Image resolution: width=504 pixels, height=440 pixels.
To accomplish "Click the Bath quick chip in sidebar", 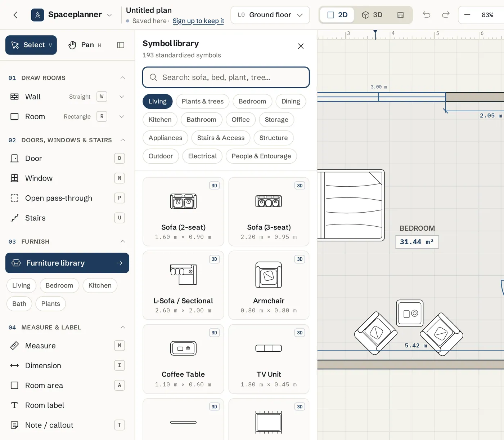I will 19,304.
